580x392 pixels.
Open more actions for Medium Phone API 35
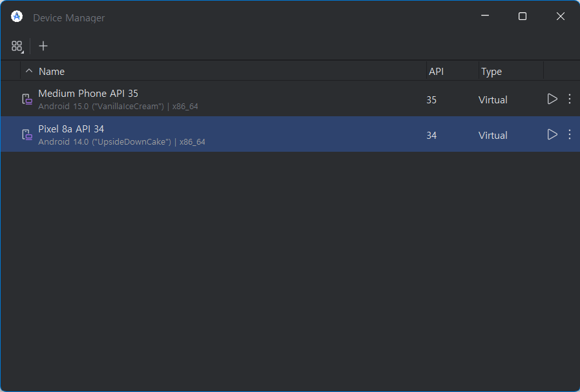tap(570, 99)
